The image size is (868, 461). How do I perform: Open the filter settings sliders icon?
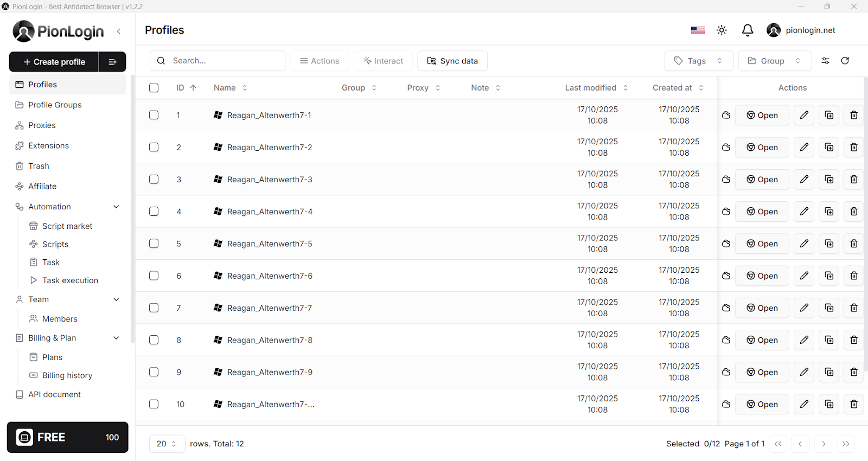point(825,61)
